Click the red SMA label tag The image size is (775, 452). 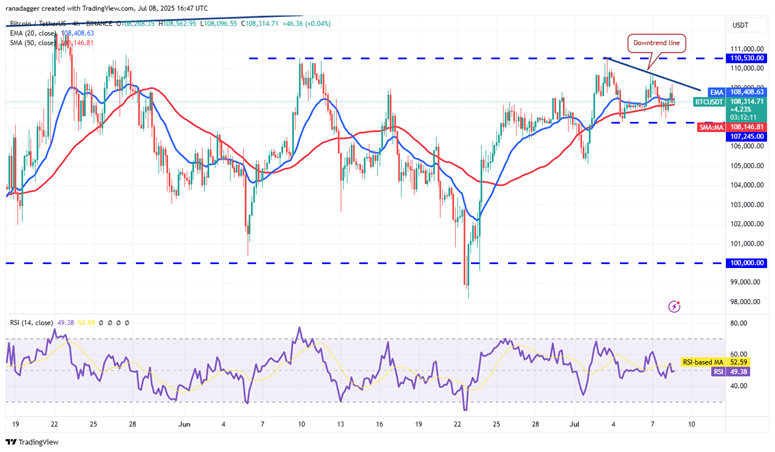(x=713, y=128)
